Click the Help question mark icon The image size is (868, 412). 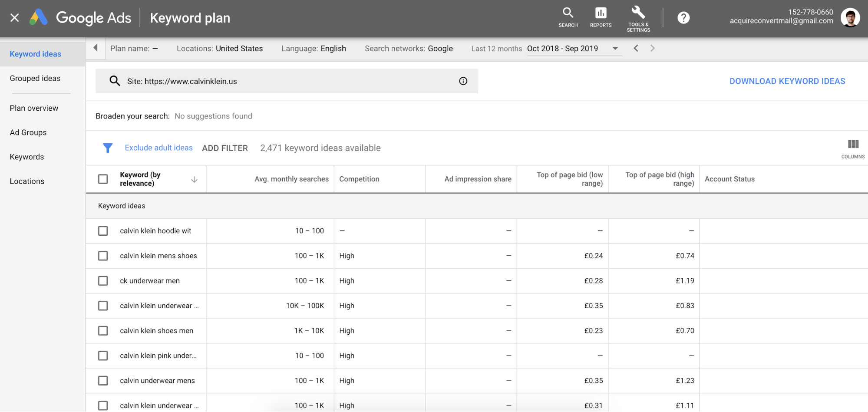coord(683,18)
